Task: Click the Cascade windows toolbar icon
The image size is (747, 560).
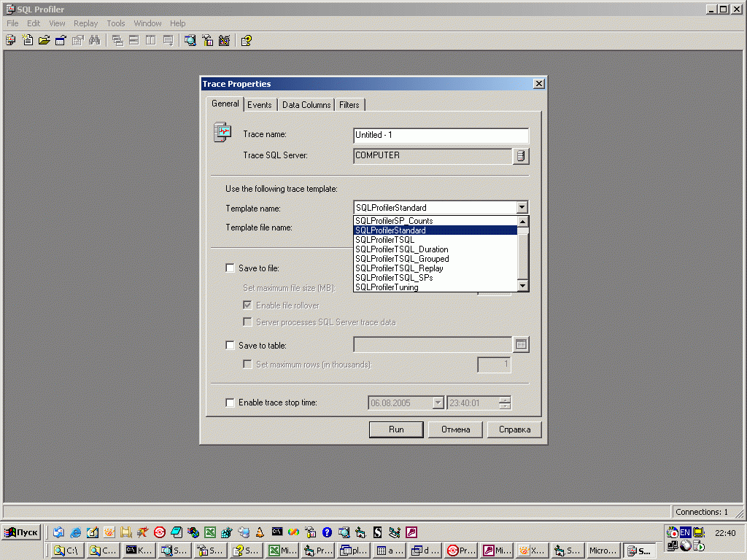Action: (117, 41)
